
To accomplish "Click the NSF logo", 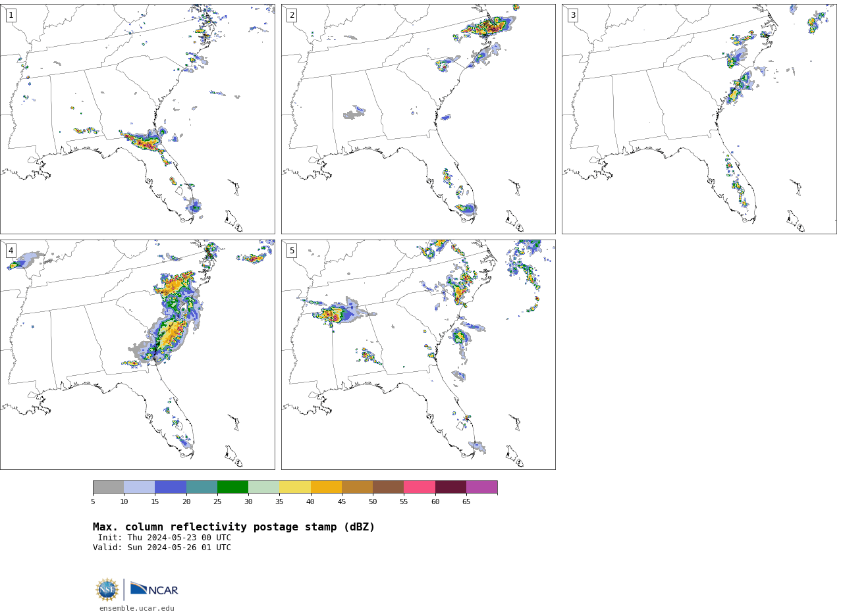I will pyautogui.click(x=107, y=590).
